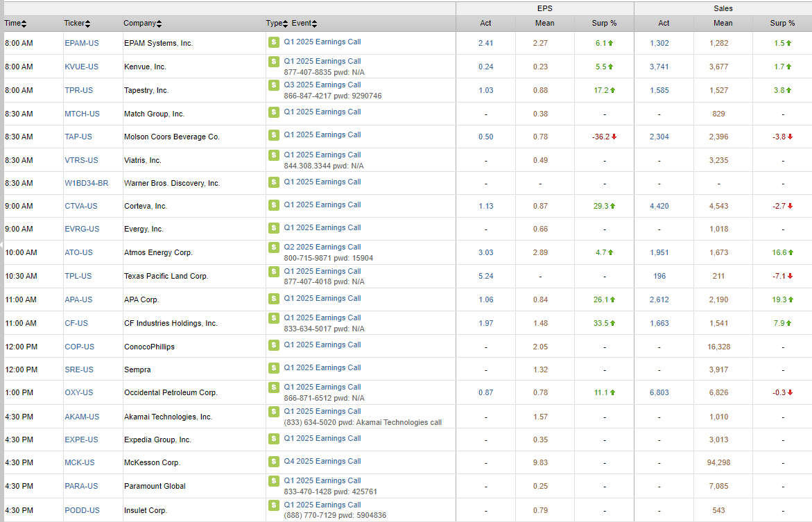Open the TPR-US ticker link
The width and height of the screenshot is (812, 522).
(79, 90)
